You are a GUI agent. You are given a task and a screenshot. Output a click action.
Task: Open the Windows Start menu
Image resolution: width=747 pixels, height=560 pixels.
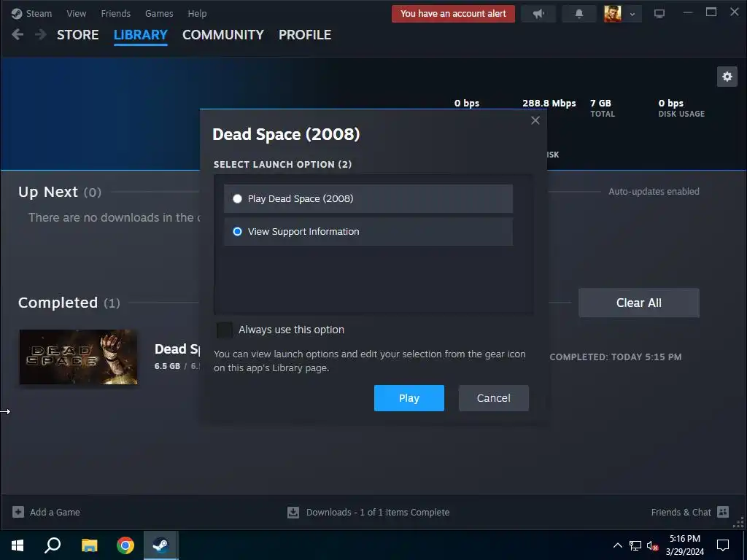coord(18,545)
